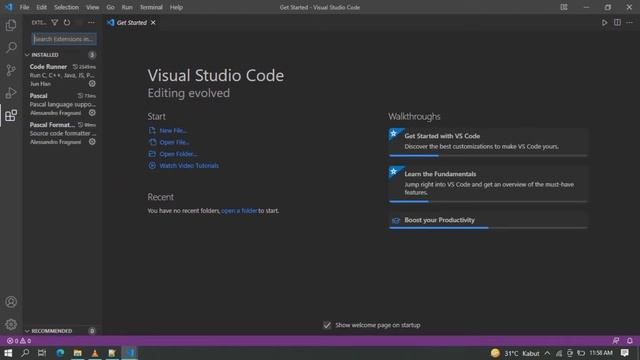Refresh the extensions list
640x360 pixels.
67,22
